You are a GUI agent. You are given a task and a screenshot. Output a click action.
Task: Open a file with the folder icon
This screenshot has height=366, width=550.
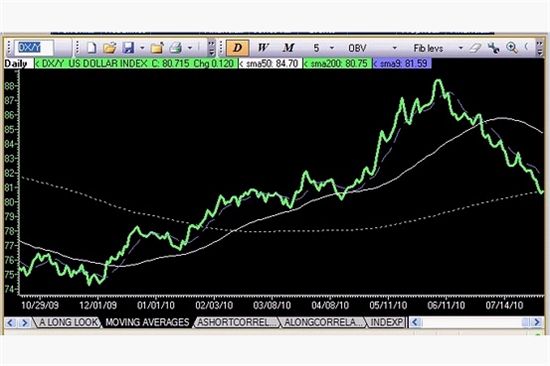point(110,48)
